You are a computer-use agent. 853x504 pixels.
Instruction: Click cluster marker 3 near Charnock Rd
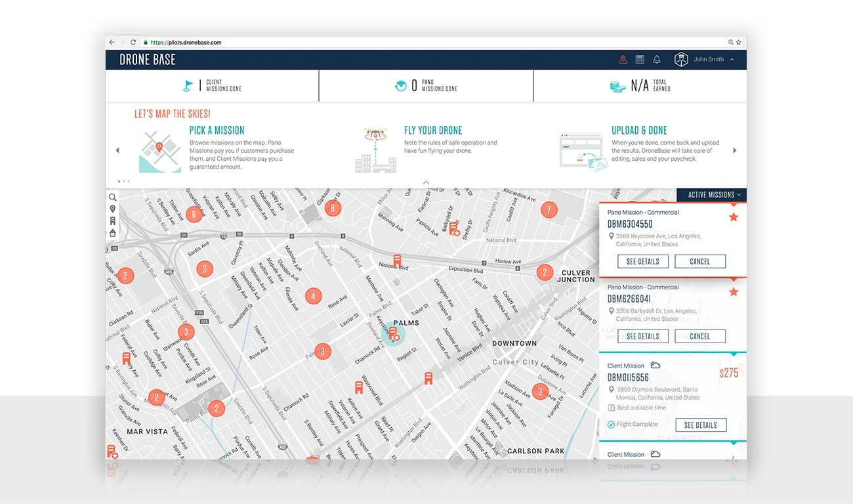click(322, 352)
